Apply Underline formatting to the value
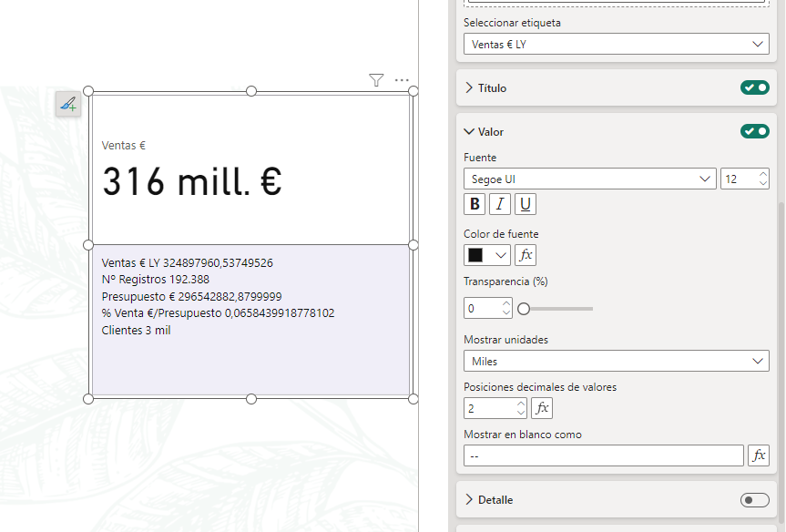 pyautogui.click(x=525, y=204)
